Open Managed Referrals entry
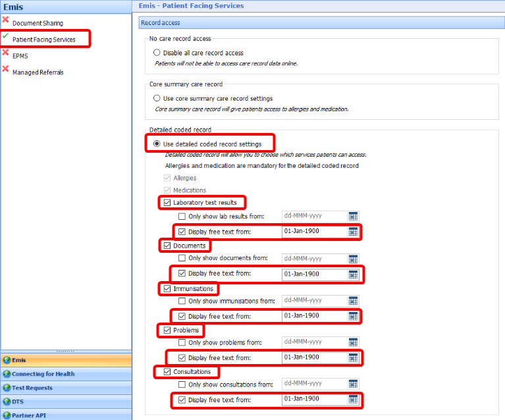The width and height of the screenshot is (505, 420). click(x=38, y=72)
